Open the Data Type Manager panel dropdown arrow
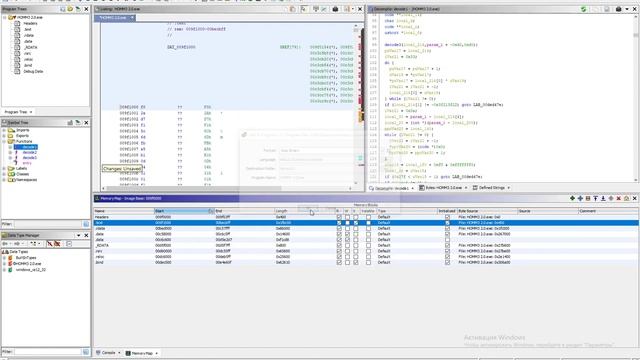Screen dimensions: 640x360 click(78, 236)
